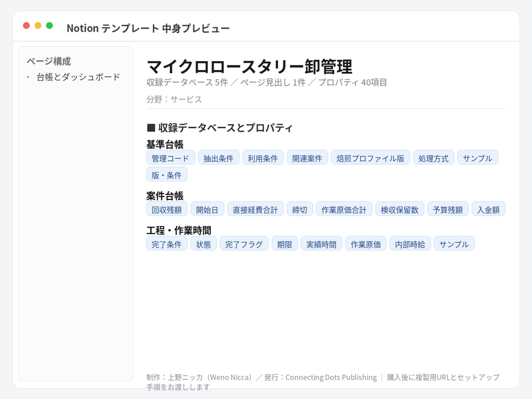532x399 pixels.
Task: Select the 作業原価合計 property tag
Action: tap(344, 209)
